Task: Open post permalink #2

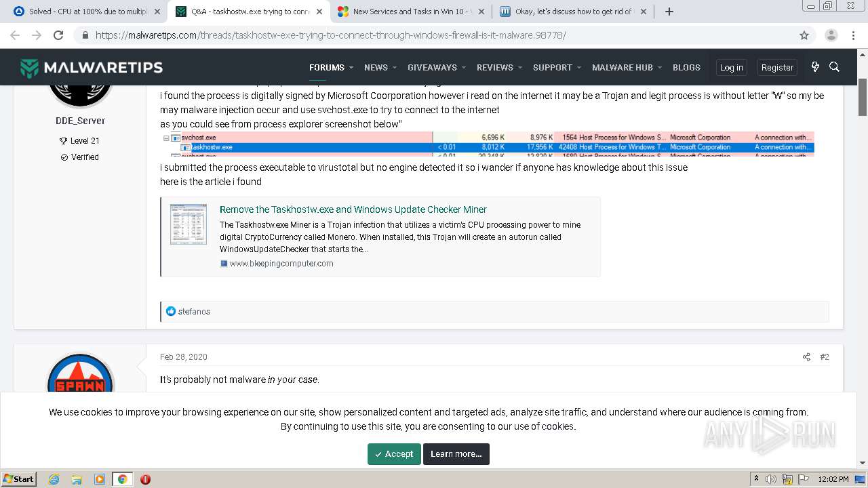Action: tap(825, 357)
